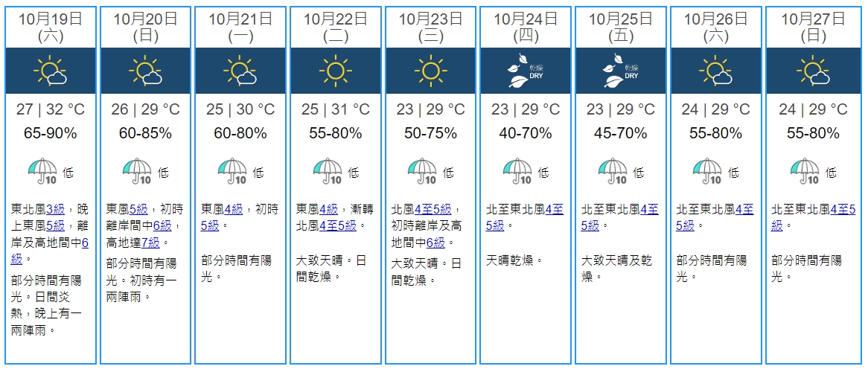Click the 7級 link in 10月20日 forecast
Image resolution: width=868 pixels, height=372 pixels.
(150, 243)
